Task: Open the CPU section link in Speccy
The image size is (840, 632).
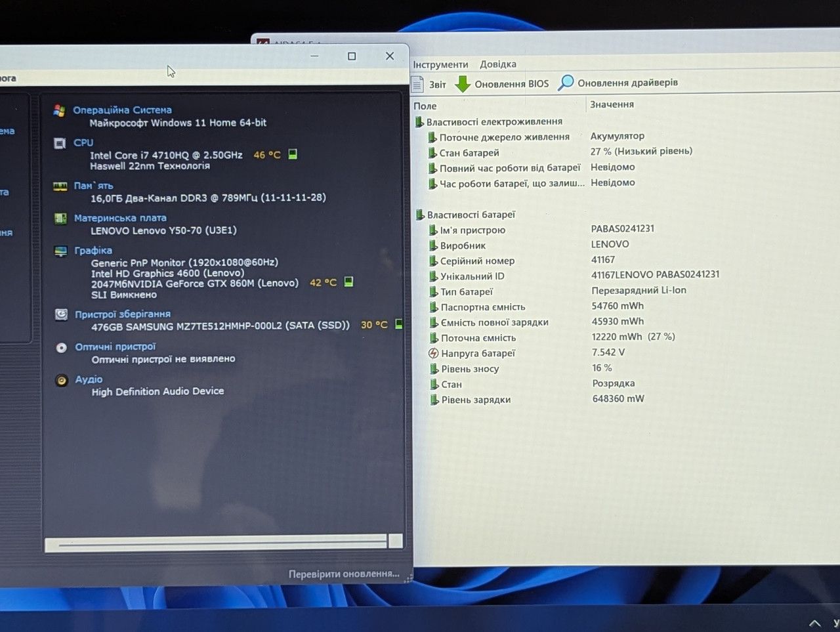Action: click(x=83, y=142)
